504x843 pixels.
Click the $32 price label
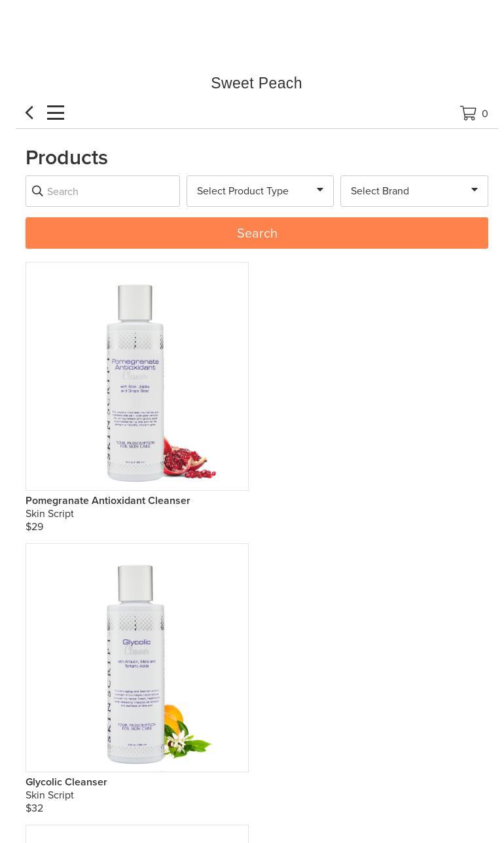pos(35,808)
